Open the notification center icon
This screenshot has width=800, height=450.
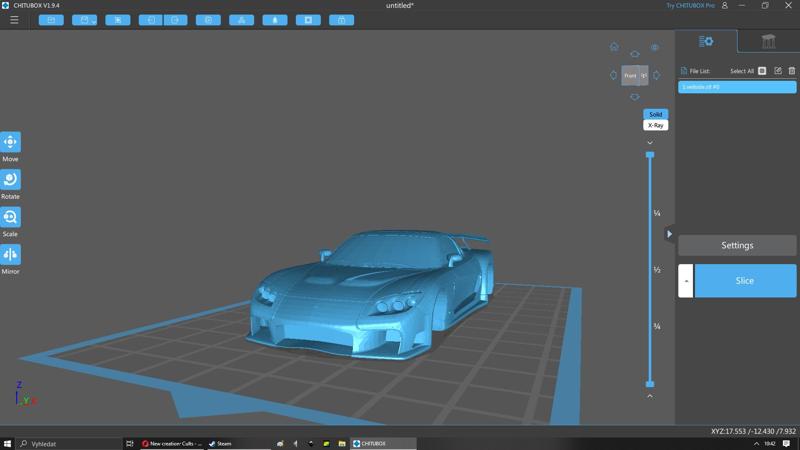[x=786, y=443]
